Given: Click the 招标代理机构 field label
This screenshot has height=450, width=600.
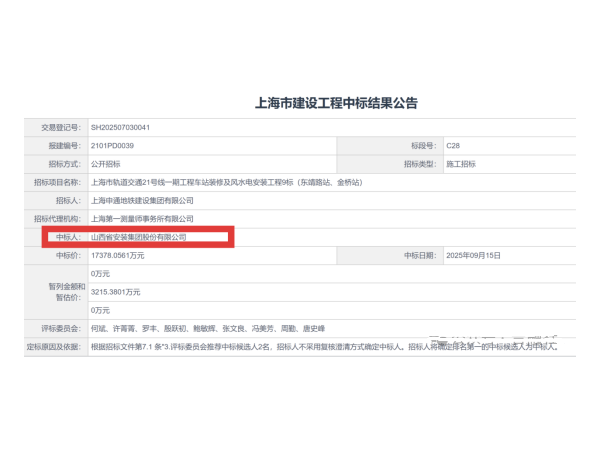Looking at the screenshot, I should click(x=57, y=218).
